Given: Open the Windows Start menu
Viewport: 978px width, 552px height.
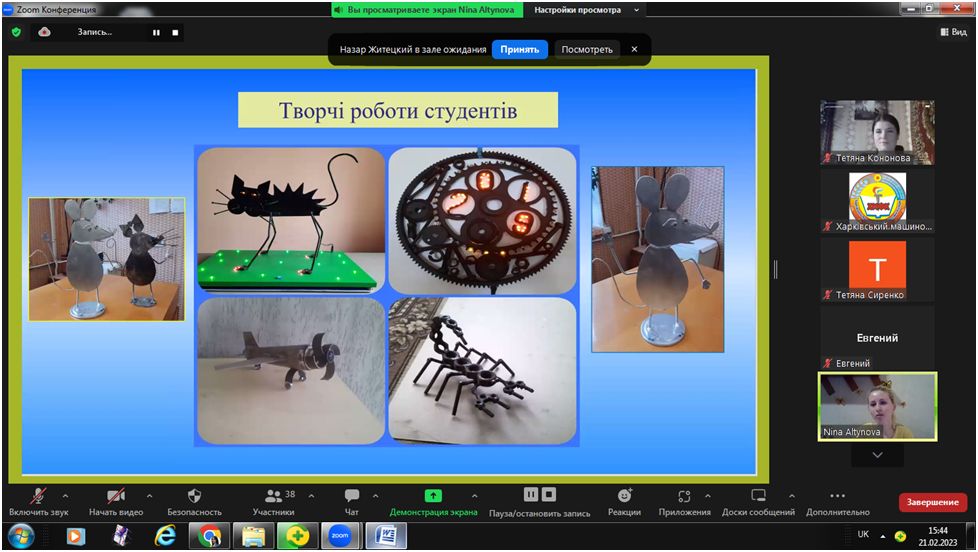Looking at the screenshot, I should 21,536.
